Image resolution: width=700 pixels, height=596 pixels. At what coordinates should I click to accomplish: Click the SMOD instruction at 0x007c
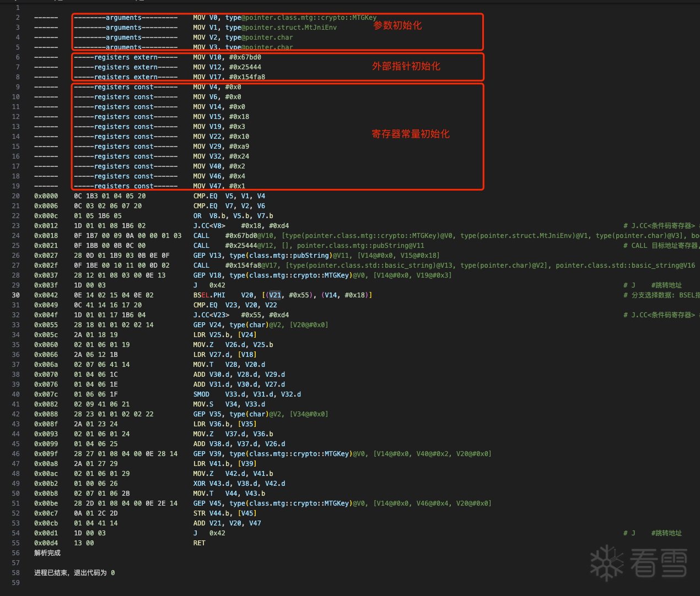(x=201, y=394)
